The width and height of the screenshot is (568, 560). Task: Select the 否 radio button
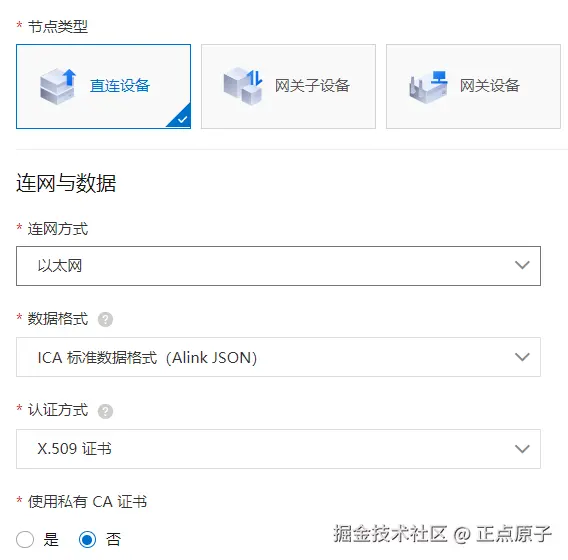87,539
